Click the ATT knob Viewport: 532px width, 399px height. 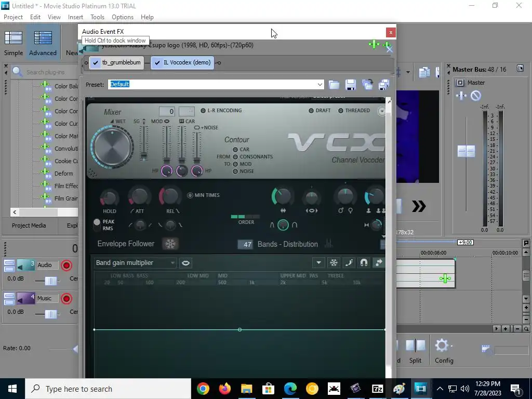coord(139,197)
